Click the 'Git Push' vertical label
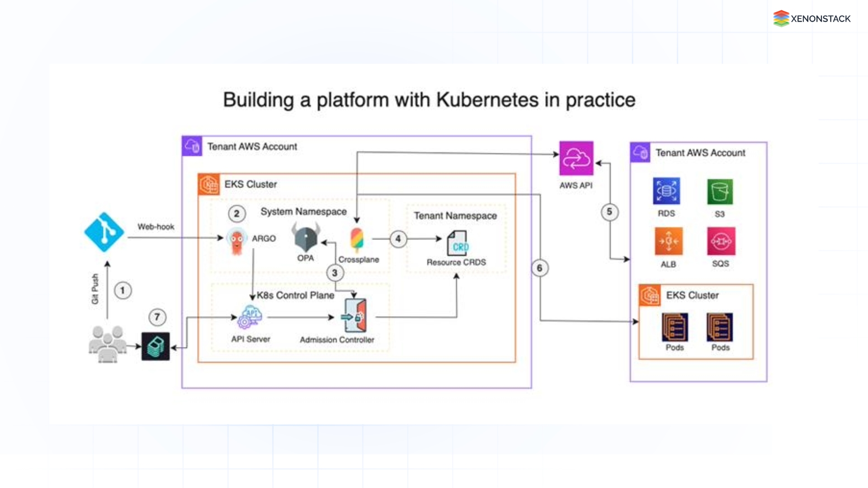Screen dimensions: 868x488 pos(95,289)
